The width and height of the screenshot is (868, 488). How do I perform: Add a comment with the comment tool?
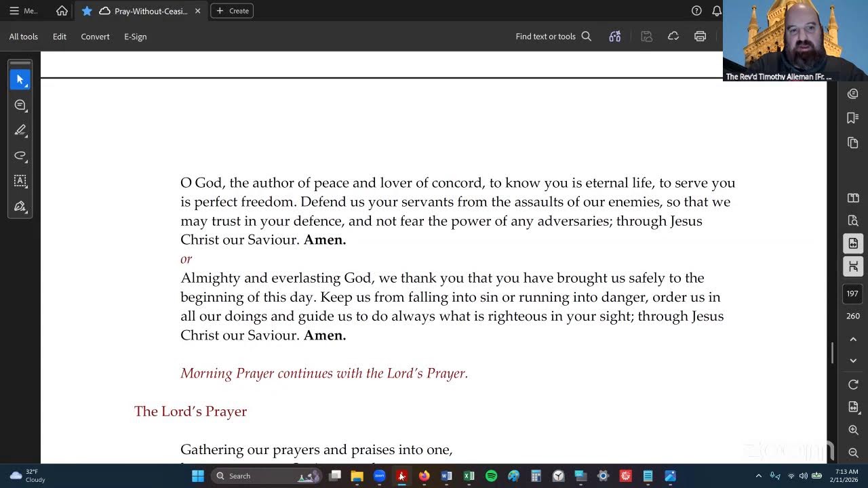pyautogui.click(x=20, y=105)
